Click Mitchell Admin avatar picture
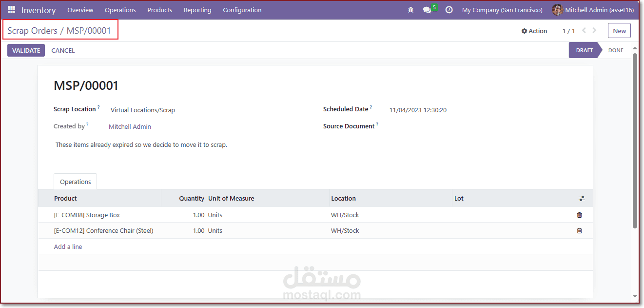The width and height of the screenshot is (644, 308). point(557,10)
